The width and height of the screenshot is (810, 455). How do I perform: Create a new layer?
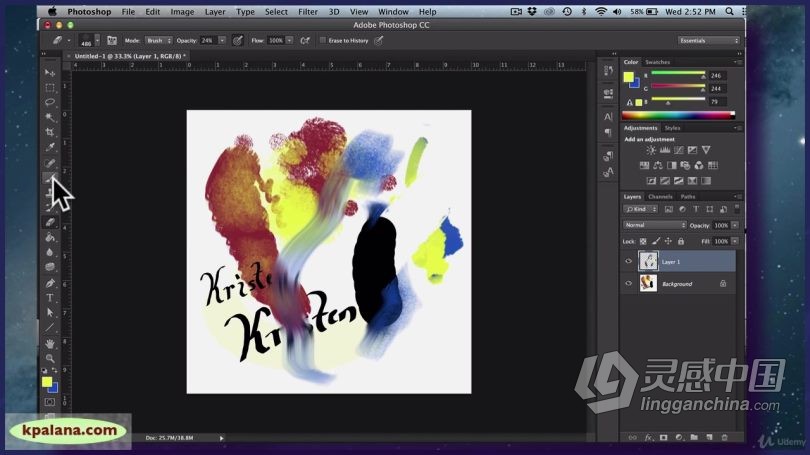tap(709, 437)
